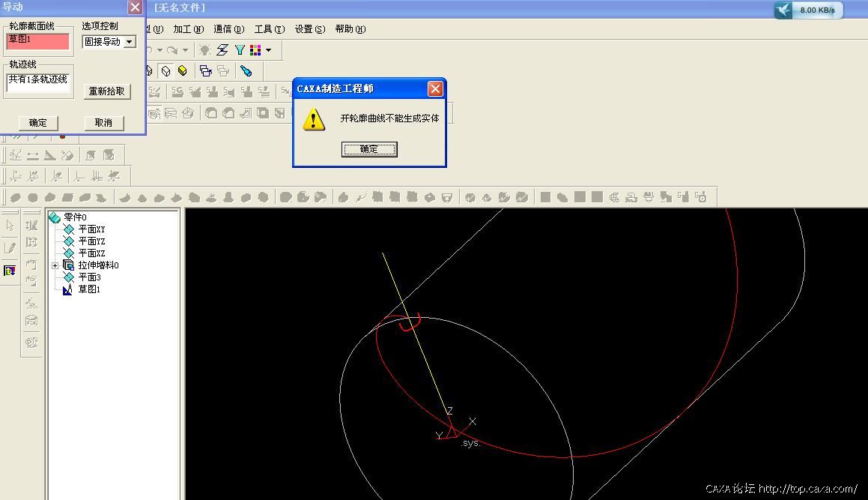Viewport: 868px width, 500px height.
Task: Open dropdown arrow beside color palette icon
Action: [x=269, y=50]
